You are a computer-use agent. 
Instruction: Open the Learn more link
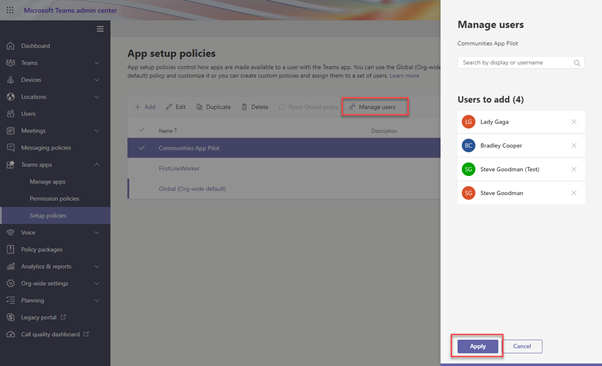pyautogui.click(x=404, y=76)
